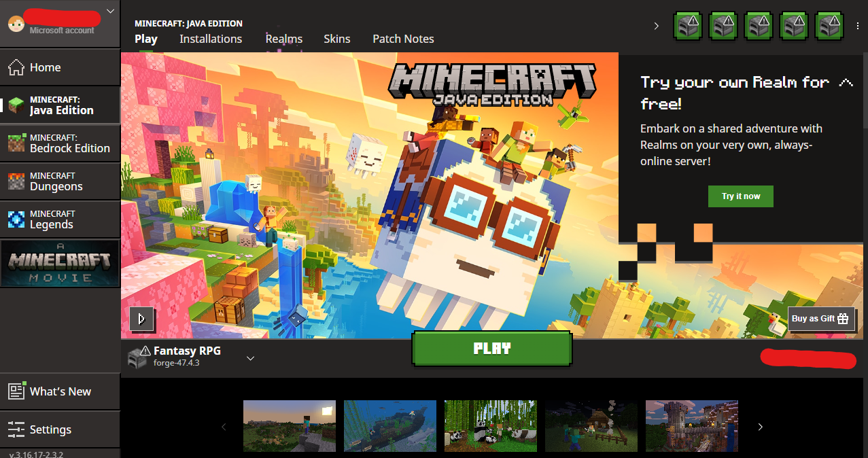Open the pandas bamboo screenshot thumbnail
The image size is (868, 458).
[491, 427]
